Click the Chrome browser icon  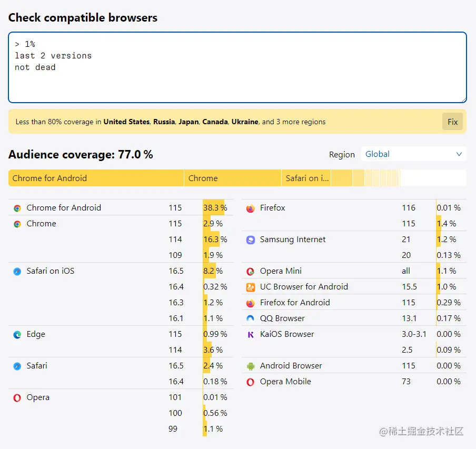click(17, 224)
